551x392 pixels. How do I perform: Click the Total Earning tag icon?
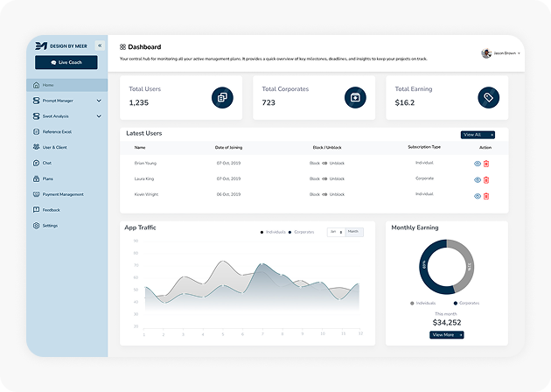(488, 97)
